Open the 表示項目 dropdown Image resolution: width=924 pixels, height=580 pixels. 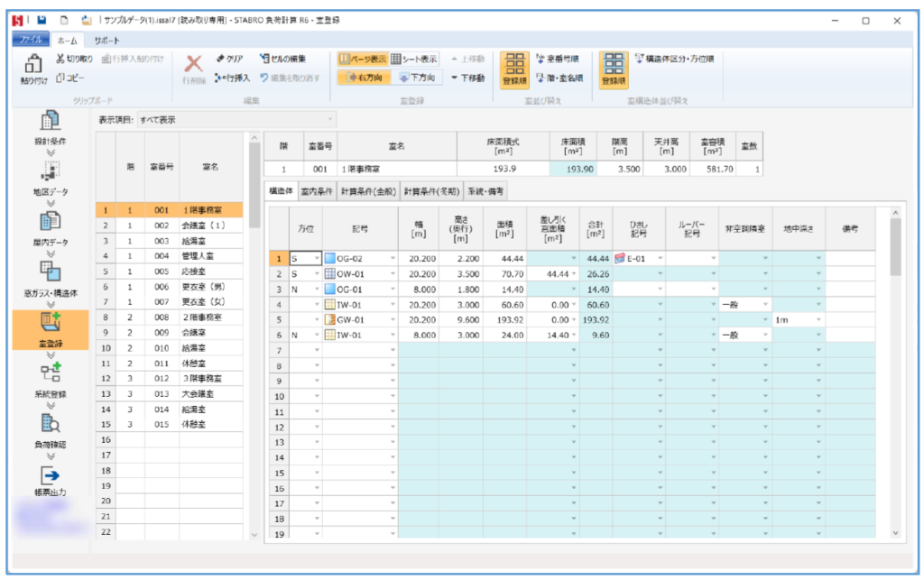(236, 119)
